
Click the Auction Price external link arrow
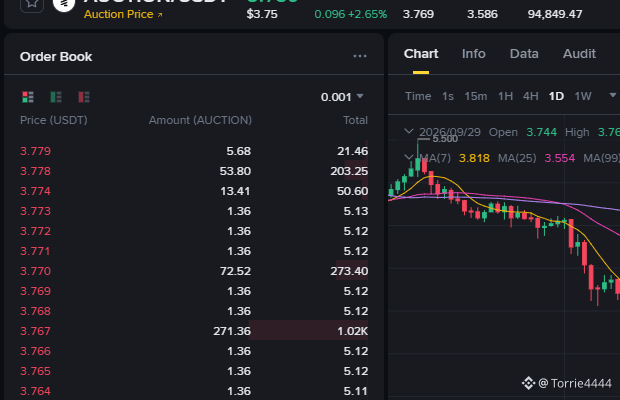160,15
